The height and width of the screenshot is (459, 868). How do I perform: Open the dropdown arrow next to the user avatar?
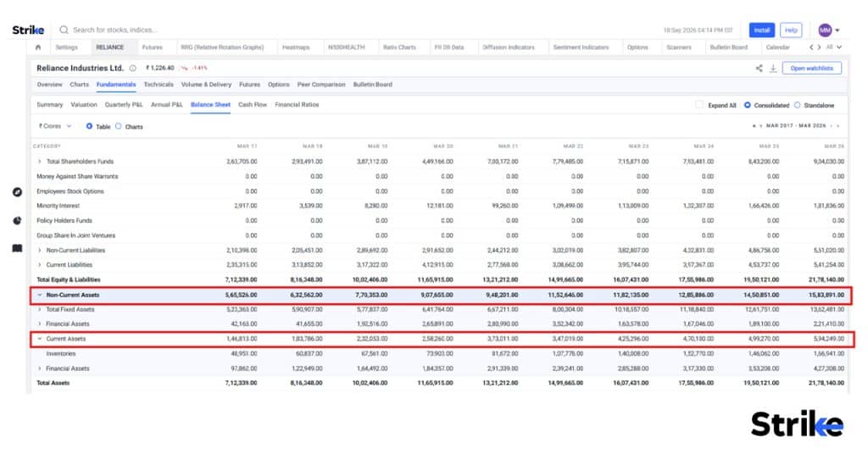pos(837,30)
